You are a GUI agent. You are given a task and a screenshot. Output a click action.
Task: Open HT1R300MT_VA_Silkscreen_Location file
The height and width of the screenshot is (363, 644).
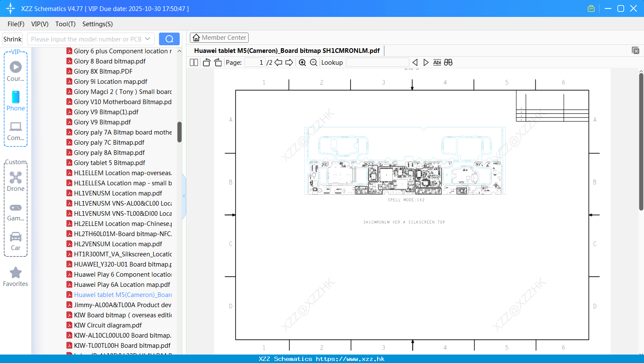coord(119,254)
